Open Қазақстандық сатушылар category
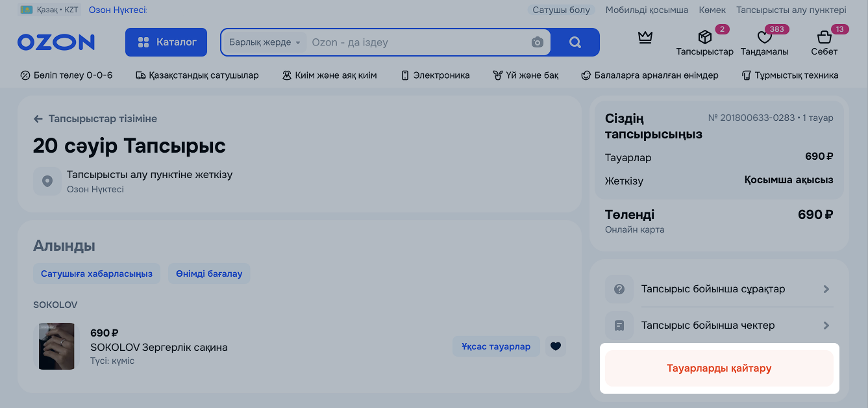 pyautogui.click(x=197, y=75)
